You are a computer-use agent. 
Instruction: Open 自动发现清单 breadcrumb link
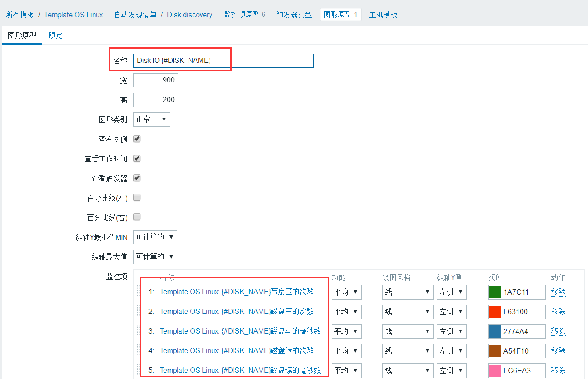(136, 15)
